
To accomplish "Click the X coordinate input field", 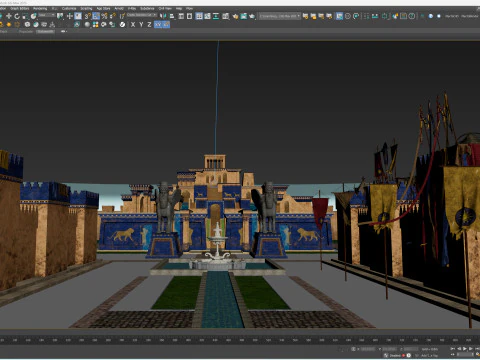I will point(368,349).
